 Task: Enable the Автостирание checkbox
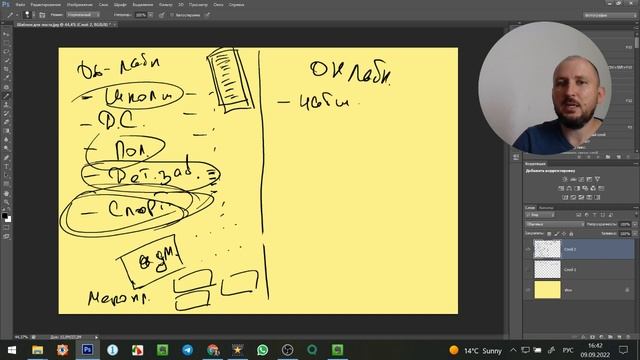172,15
